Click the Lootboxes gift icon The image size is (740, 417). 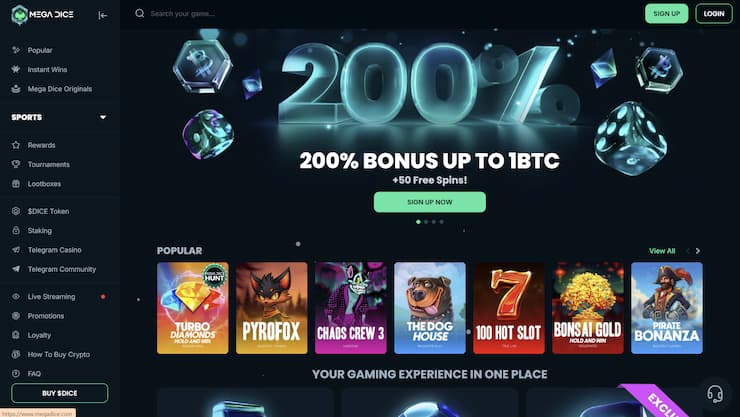16,183
